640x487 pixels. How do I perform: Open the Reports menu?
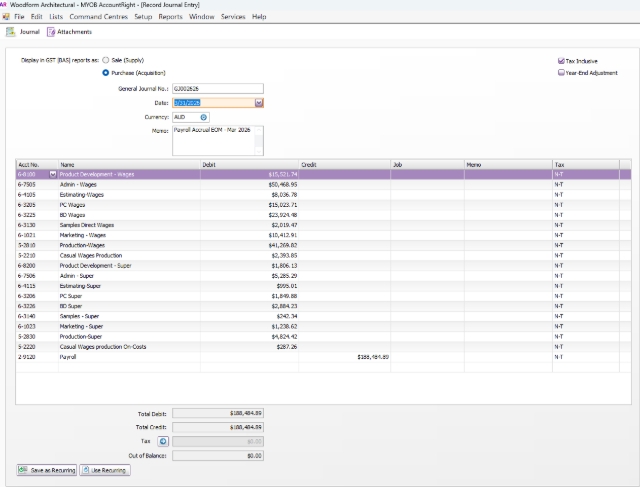point(170,17)
